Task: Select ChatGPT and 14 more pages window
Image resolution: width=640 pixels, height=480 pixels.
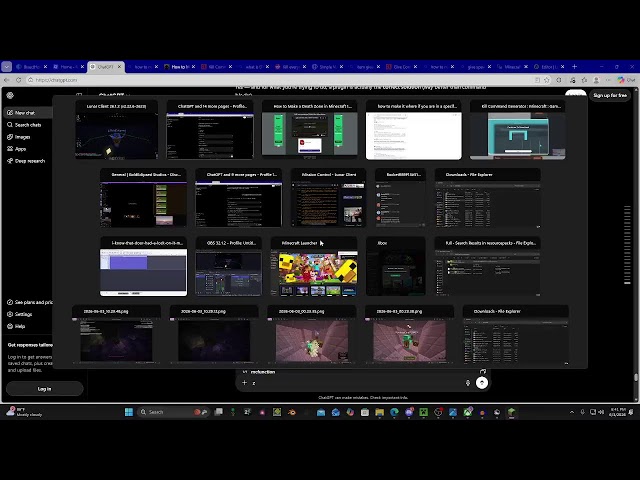Action: point(210,130)
